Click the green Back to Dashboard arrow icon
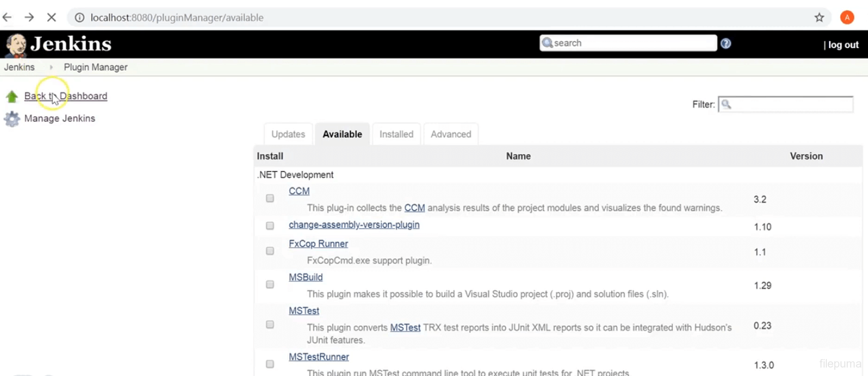The image size is (868, 376). [12, 97]
